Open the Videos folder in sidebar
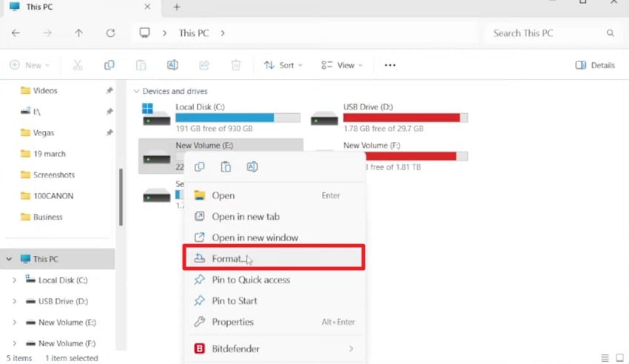Screen dimensions: 629x364 click(x=45, y=90)
